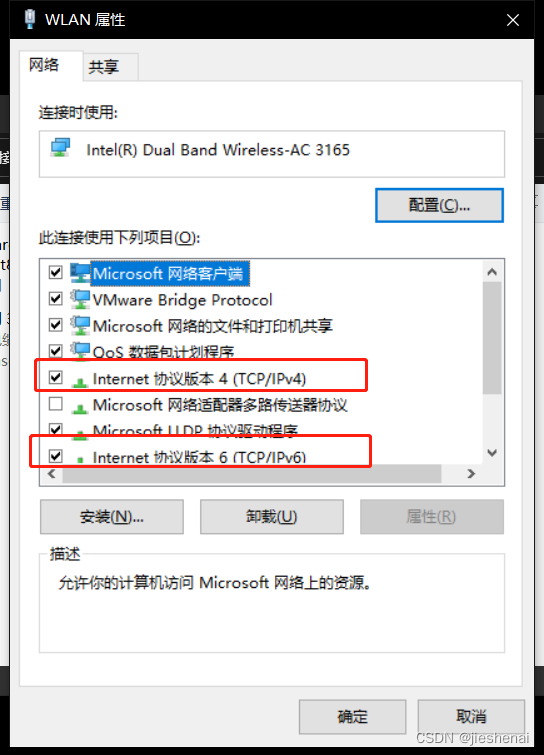Viewport: 544px width, 755px height.
Task: Click the list's scroll up arrow
Action: coord(492,272)
